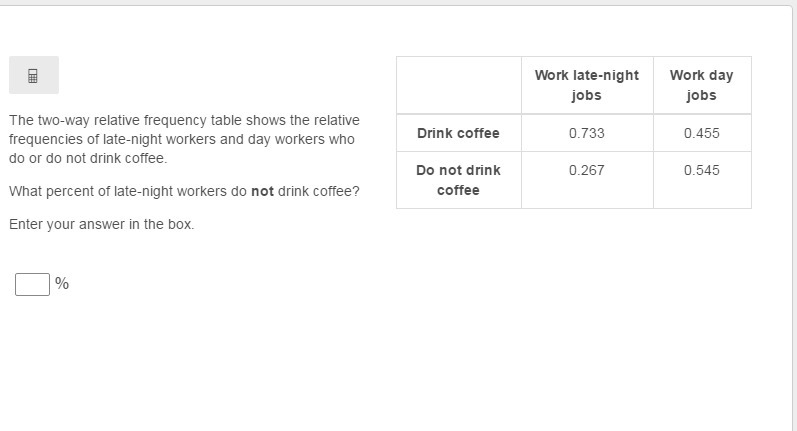Click the word "coffee" in second row header
797x431 pixels.
coord(458,190)
